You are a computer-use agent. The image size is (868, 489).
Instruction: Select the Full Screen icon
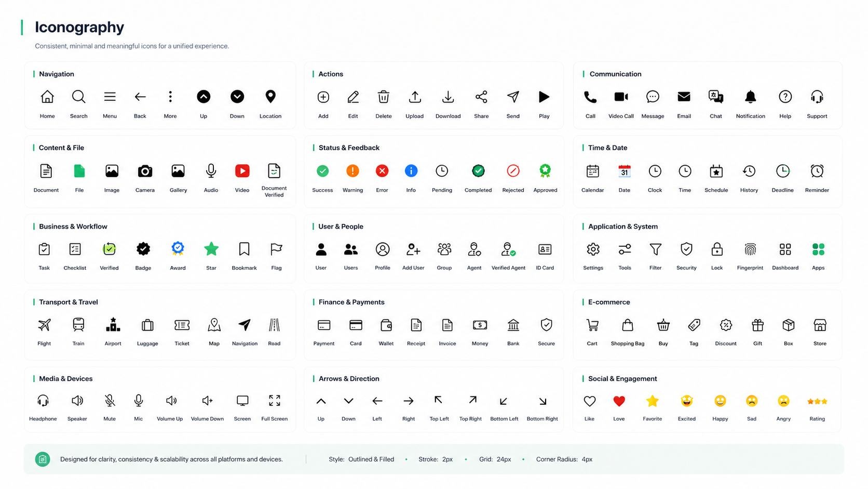coord(275,400)
